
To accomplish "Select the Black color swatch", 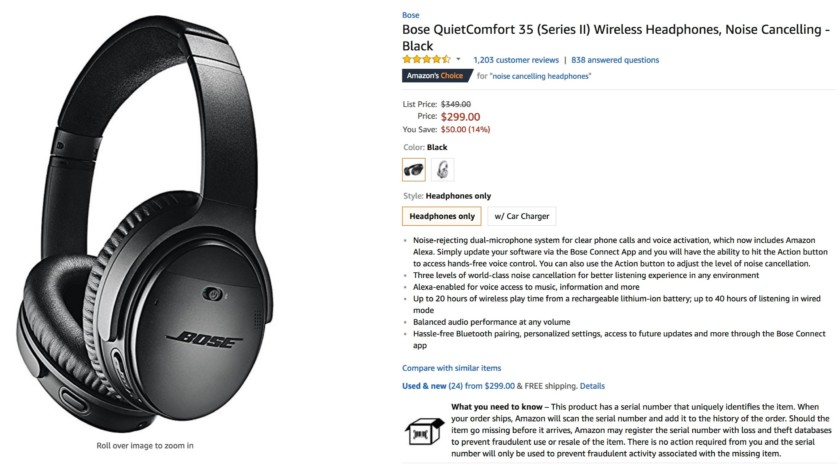I will 413,169.
